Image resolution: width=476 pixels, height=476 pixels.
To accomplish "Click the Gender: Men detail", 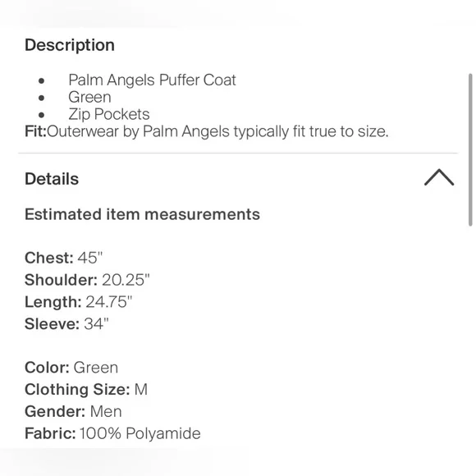I will [73, 411].
